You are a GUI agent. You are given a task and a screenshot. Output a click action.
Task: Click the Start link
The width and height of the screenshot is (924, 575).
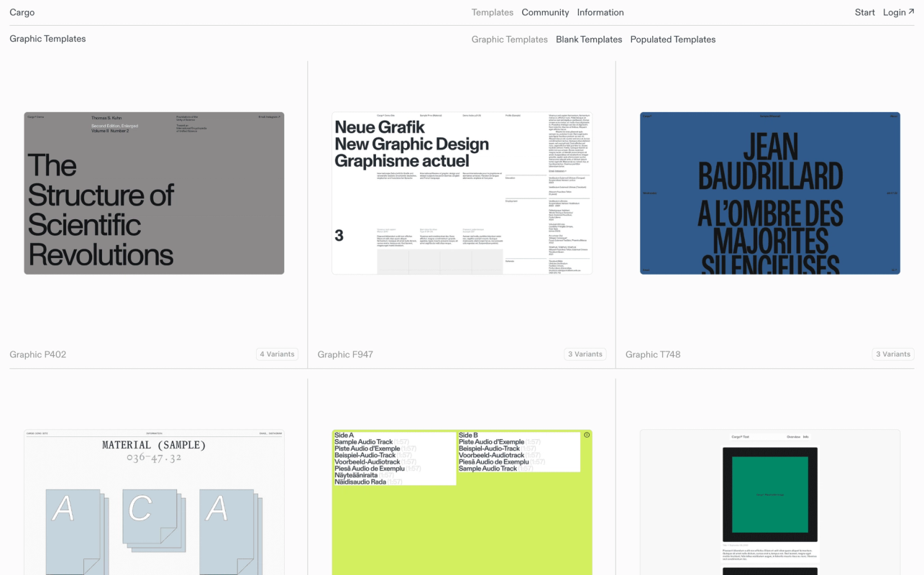tap(865, 12)
